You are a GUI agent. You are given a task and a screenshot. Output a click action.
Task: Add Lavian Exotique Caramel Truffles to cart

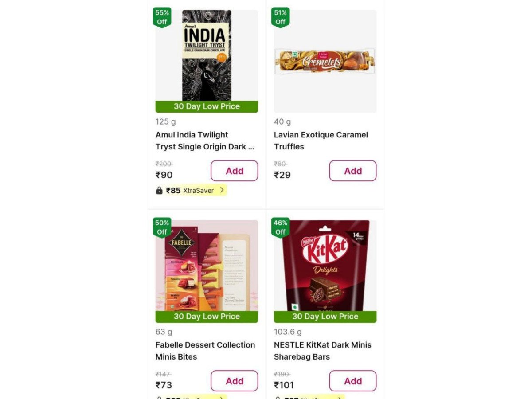click(x=352, y=171)
